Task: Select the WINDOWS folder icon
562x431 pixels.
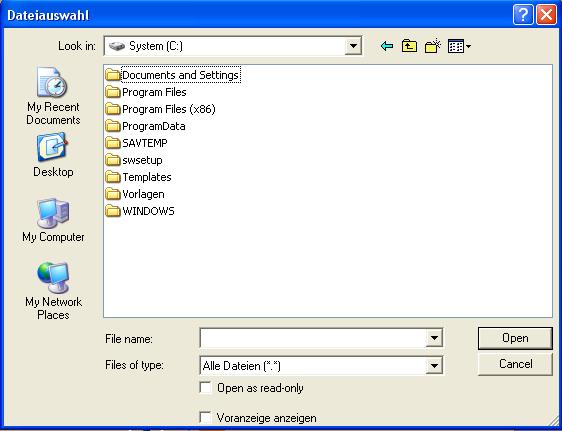Action: pos(113,211)
